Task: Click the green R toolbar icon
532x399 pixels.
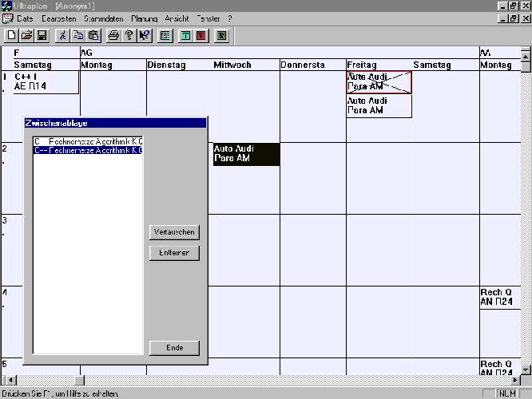Action: click(221, 35)
